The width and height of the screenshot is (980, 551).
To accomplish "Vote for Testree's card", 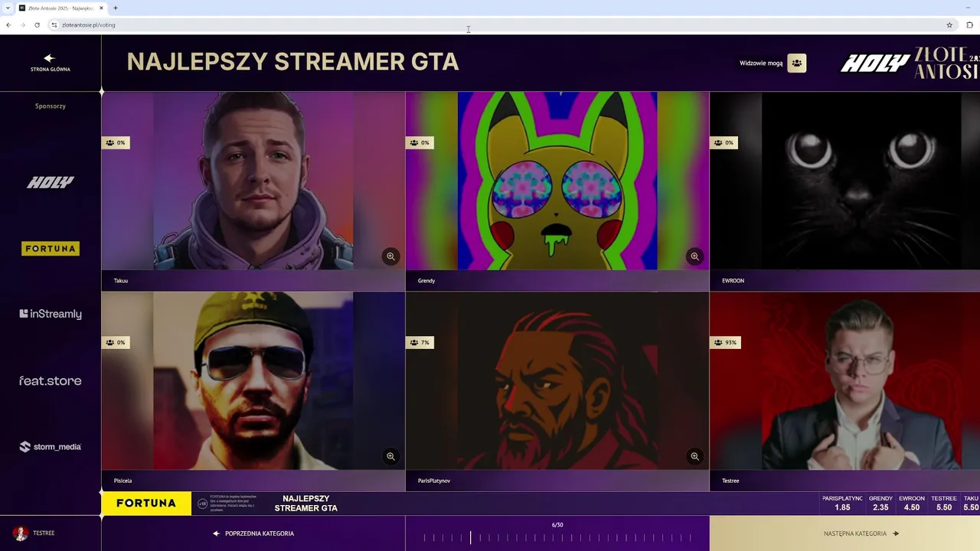I will pyautogui.click(x=845, y=380).
